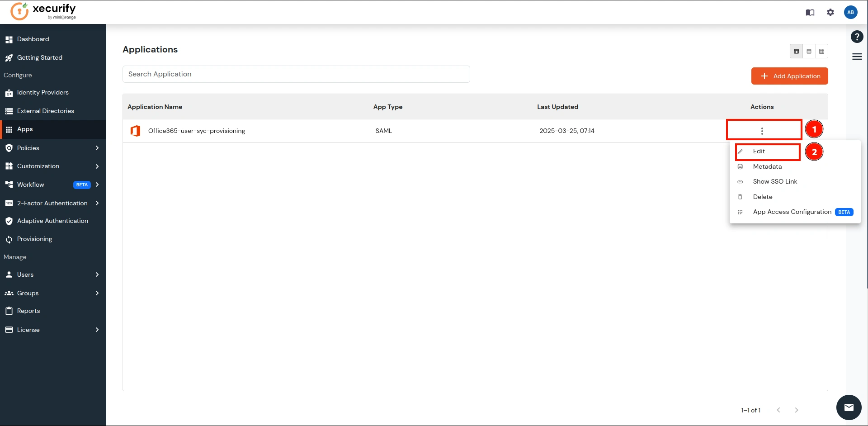Click the Add Application button

pos(789,76)
